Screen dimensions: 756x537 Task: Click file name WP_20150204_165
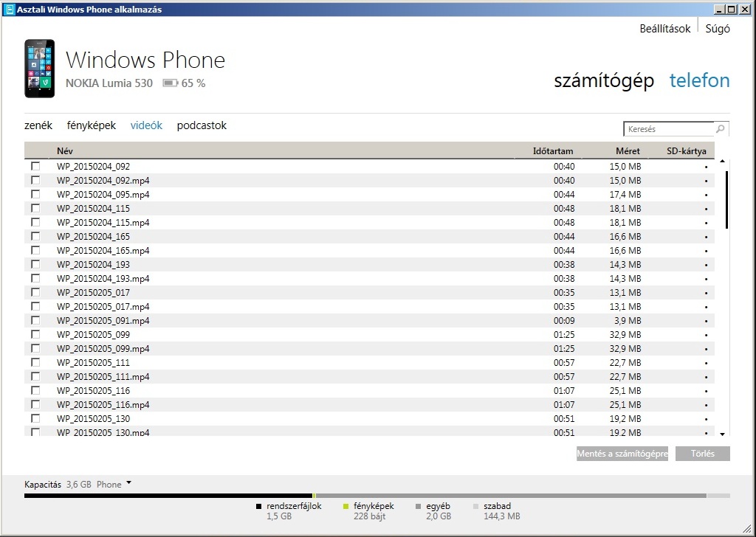point(93,237)
